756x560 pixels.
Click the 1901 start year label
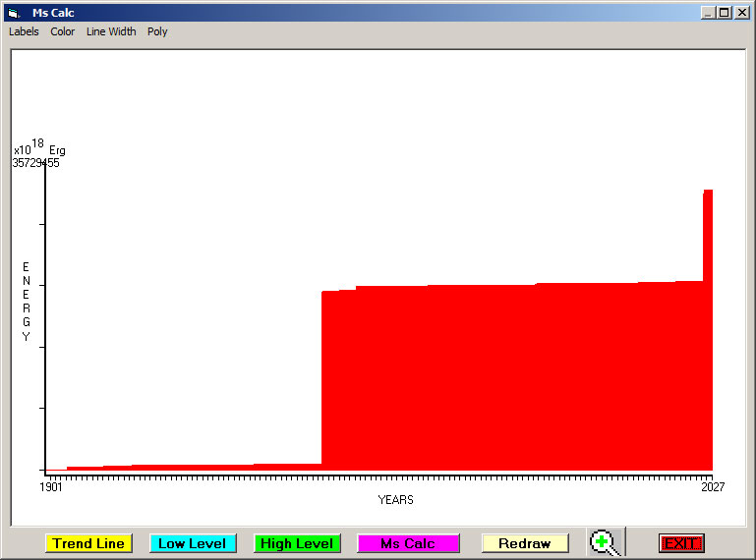pyautogui.click(x=51, y=486)
